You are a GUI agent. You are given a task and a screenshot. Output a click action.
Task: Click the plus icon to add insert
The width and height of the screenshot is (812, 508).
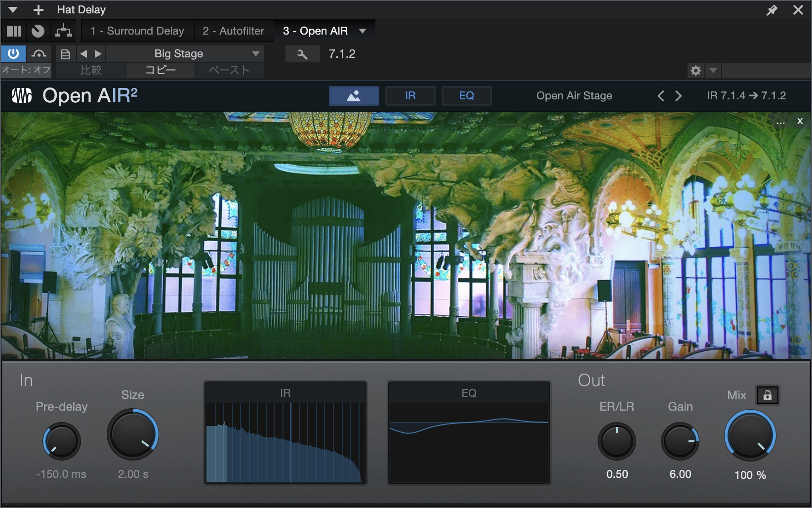coord(39,9)
